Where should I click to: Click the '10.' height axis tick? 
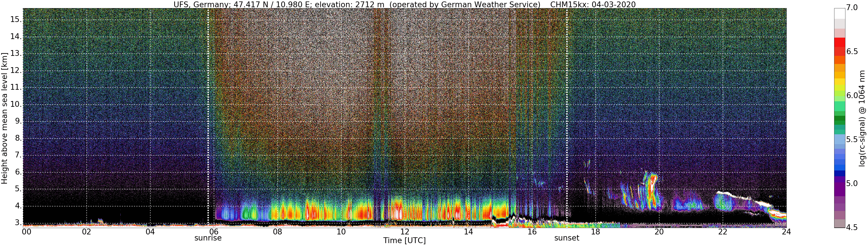16,104
